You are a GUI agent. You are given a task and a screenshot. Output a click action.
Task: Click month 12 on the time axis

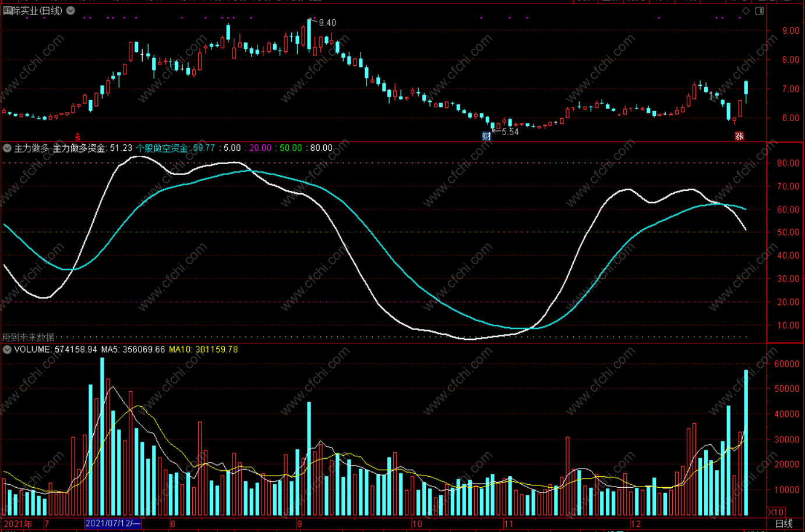(635, 524)
